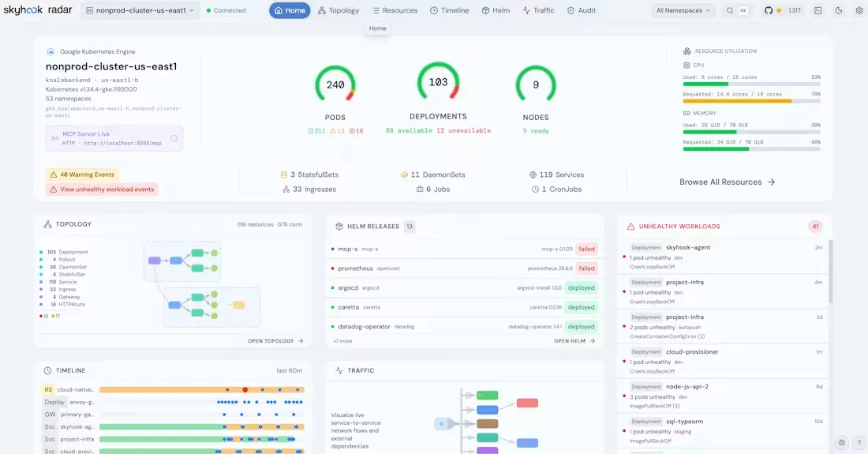The image size is (868, 454).
Task: Open the terminal icon in the top bar
Action: point(818,10)
